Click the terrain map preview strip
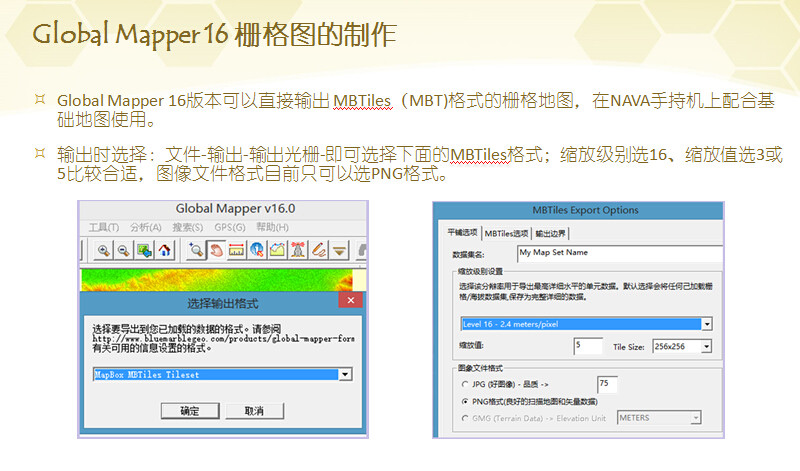The width and height of the screenshot is (800, 471). click(217, 280)
